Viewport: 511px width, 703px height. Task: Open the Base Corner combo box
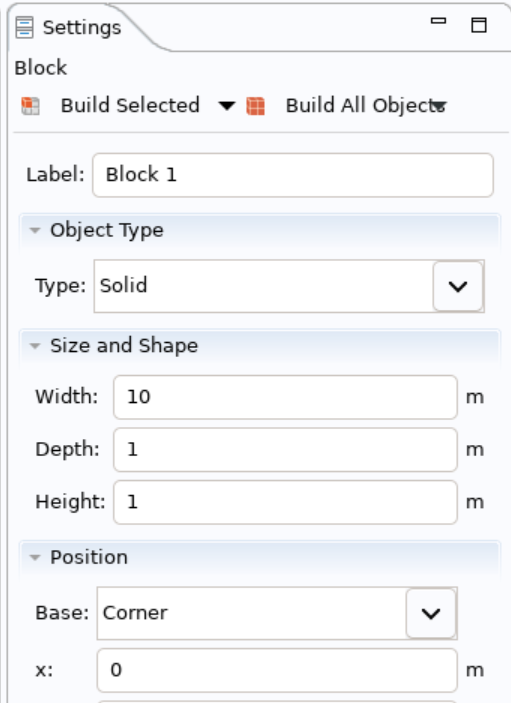277,613
